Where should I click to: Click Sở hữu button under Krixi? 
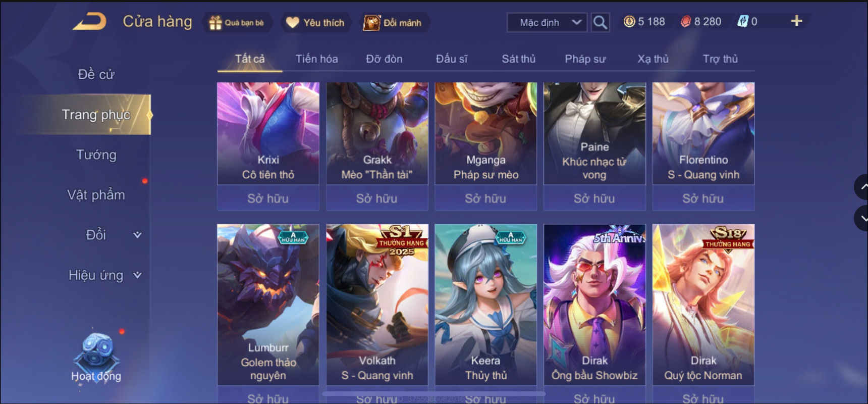[x=268, y=198]
